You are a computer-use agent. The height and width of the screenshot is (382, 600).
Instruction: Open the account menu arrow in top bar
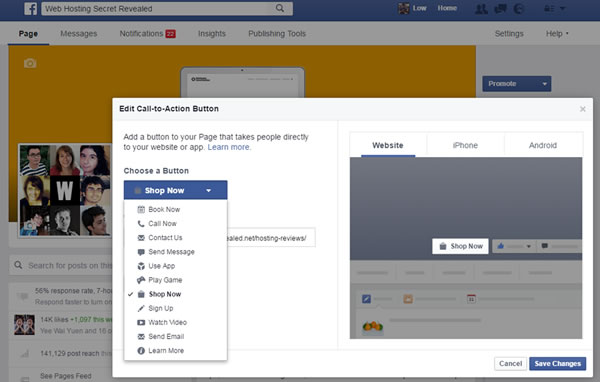point(562,8)
